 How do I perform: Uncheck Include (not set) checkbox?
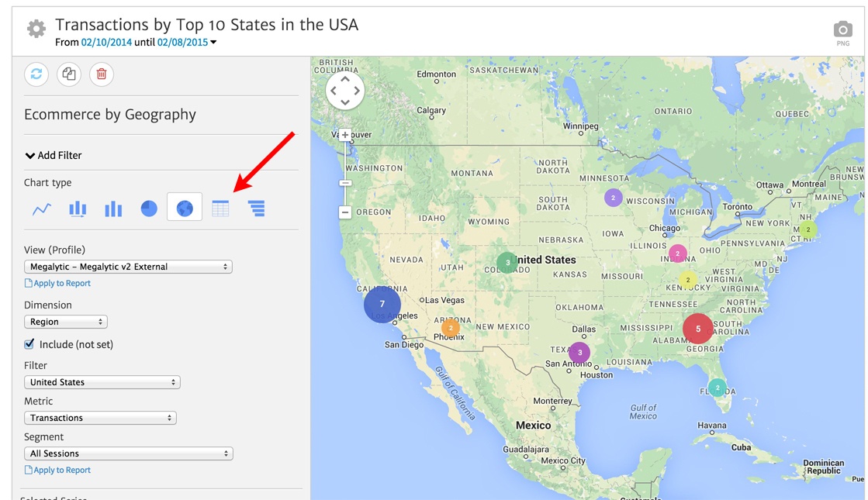(29, 344)
